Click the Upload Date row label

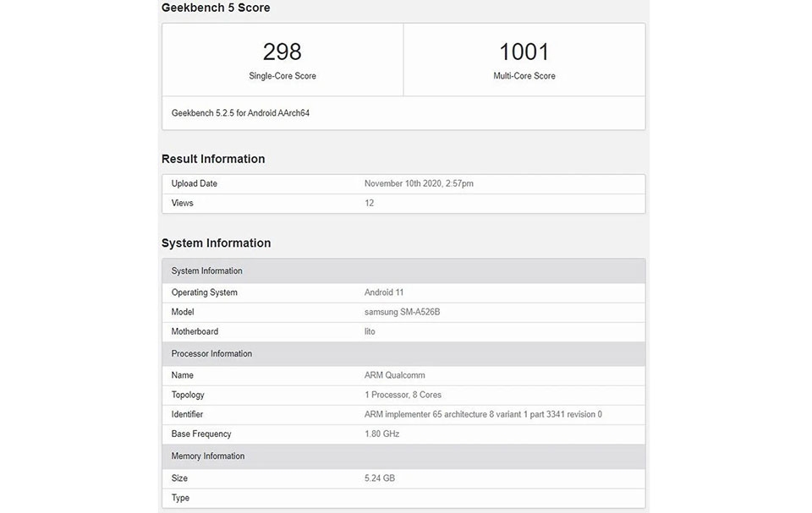pyautogui.click(x=195, y=183)
